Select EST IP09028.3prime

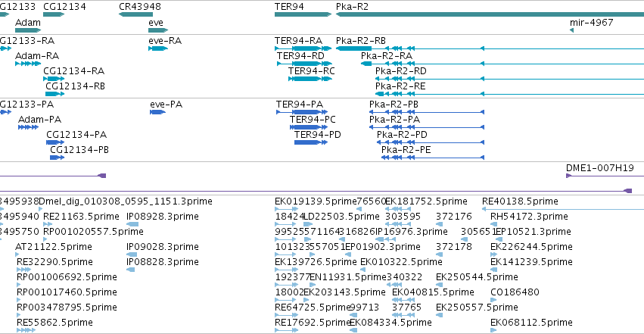(x=132, y=254)
